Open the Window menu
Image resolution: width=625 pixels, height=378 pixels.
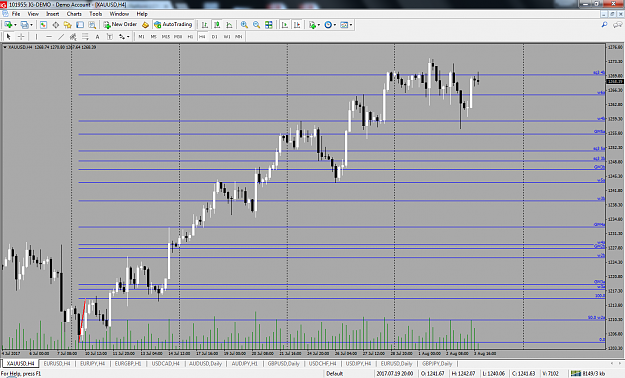click(119, 14)
